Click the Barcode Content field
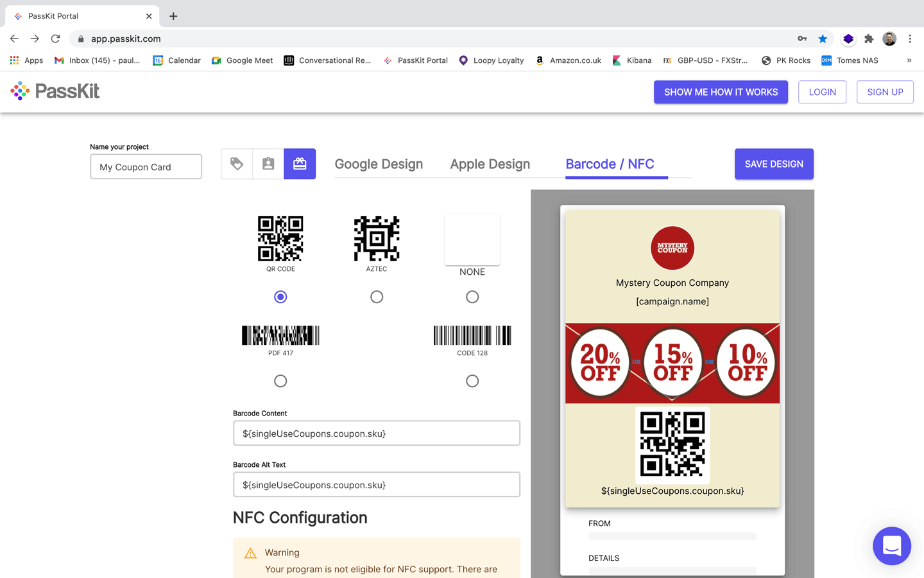 point(377,433)
